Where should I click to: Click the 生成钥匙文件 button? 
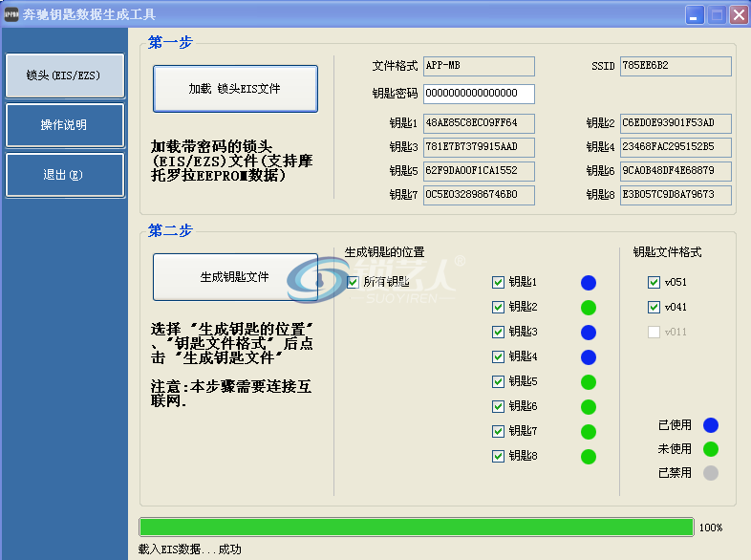pos(235,277)
